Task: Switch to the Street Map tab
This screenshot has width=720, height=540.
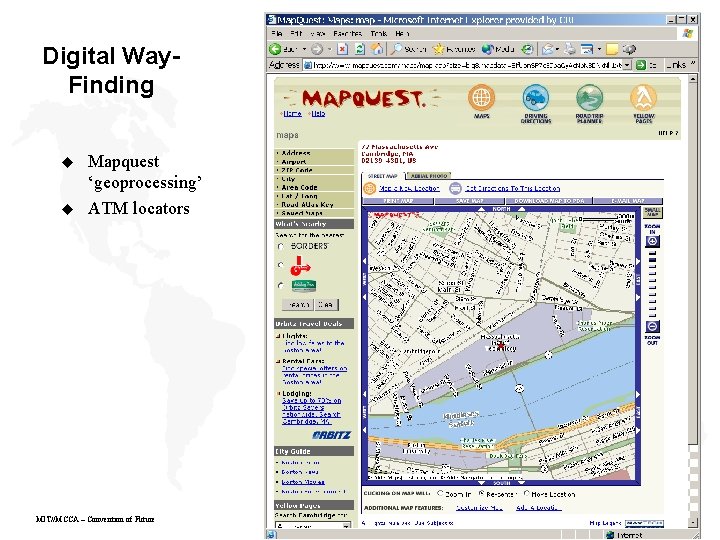Action: (382, 176)
